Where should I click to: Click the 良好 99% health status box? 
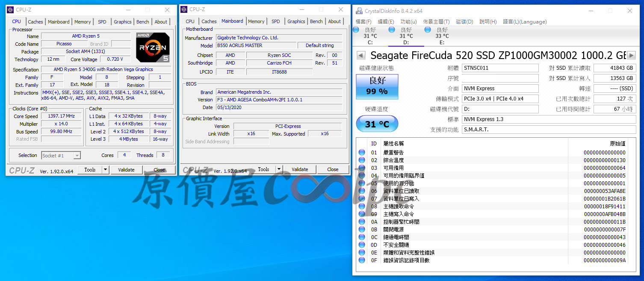pyautogui.click(x=377, y=86)
